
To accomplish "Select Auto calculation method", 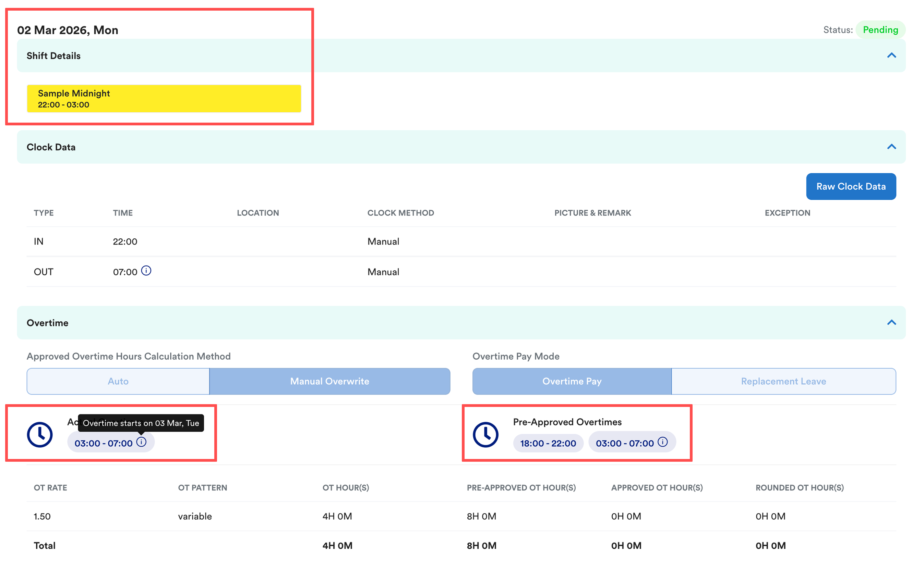I will coord(118,381).
